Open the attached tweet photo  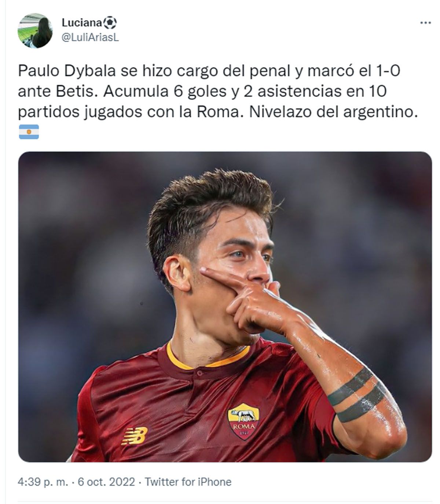pos(225,307)
